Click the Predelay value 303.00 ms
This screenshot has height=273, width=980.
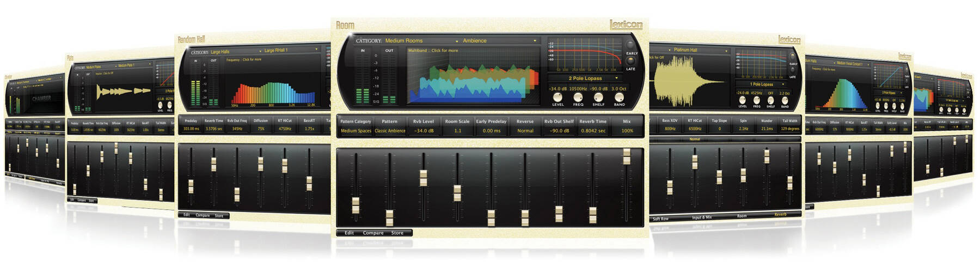tap(191, 129)
